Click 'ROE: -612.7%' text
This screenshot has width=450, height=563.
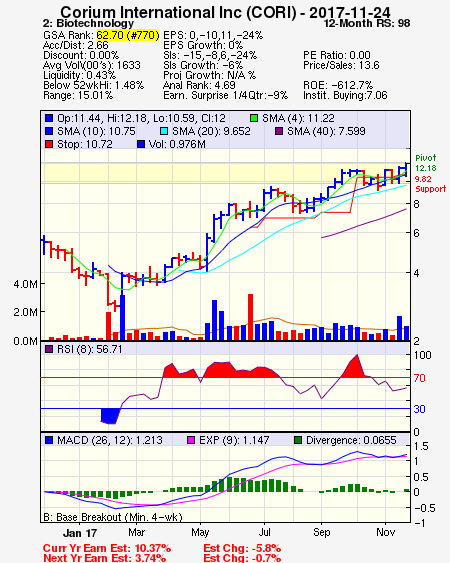pos(338,85)
